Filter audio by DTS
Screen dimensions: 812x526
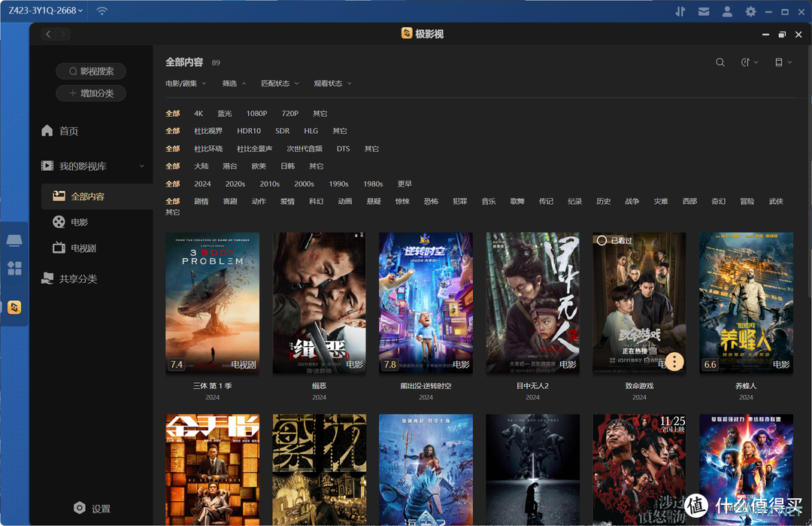pyautogui.click(x=344, y=149)
